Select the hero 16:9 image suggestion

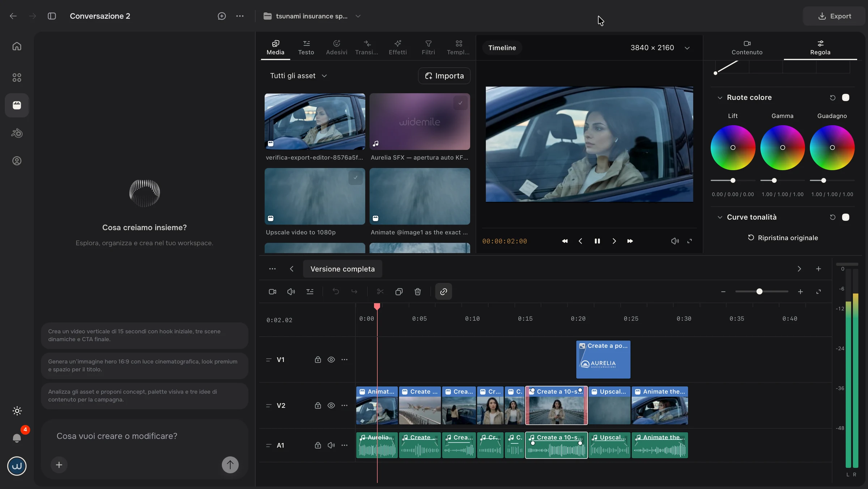[x=145, y=366]
